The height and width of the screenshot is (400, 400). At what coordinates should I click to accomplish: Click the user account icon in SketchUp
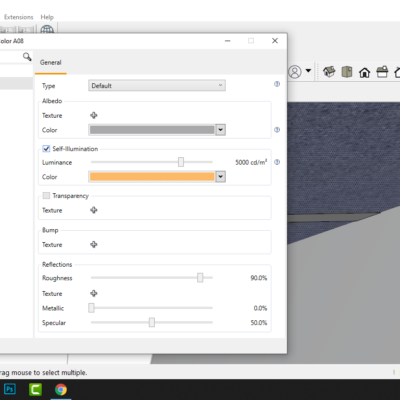coord(295,72)
